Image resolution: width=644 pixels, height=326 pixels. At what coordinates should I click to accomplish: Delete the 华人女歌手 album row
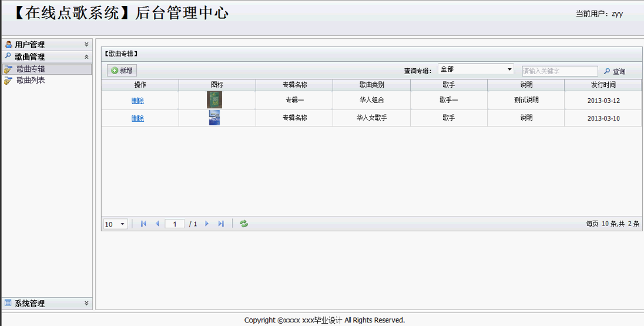pyautogui.click(x=137, y=118)
